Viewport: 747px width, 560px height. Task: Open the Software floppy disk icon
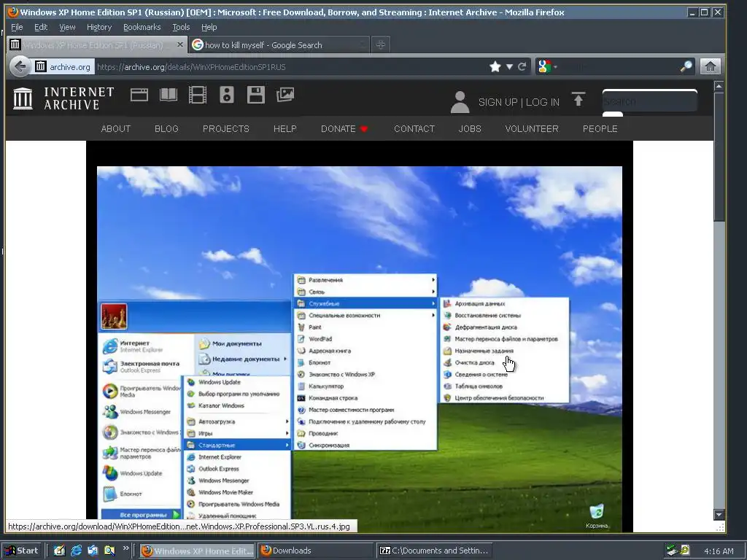pos(256,96)
